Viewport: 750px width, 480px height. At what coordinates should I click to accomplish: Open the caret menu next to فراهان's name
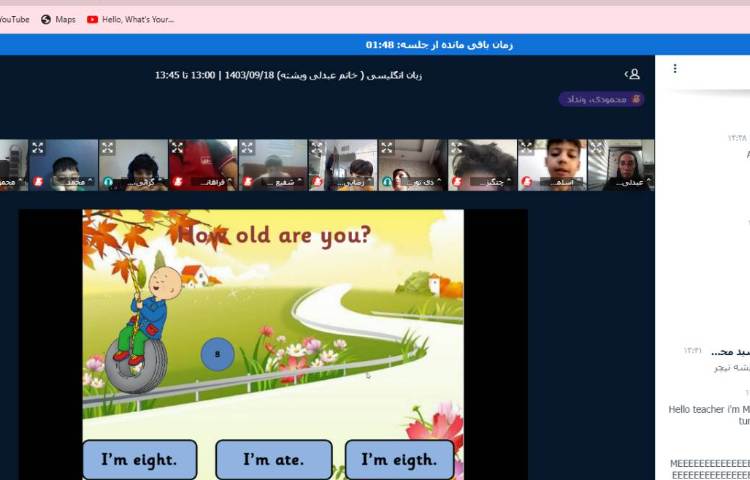230,181
